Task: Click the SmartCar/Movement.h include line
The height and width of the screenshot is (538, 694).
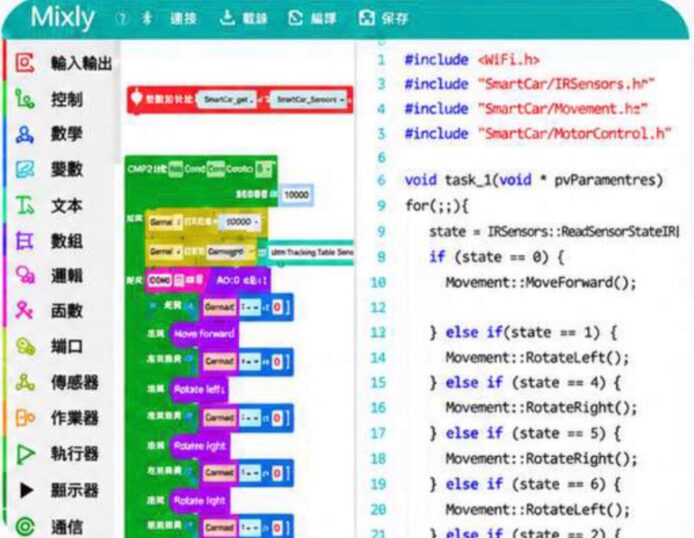Action: (x=526, y=109)
